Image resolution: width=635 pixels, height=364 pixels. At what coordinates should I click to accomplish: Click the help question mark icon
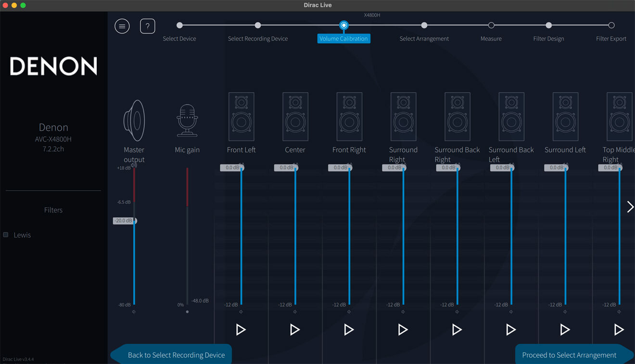click(x=148, y=26)
